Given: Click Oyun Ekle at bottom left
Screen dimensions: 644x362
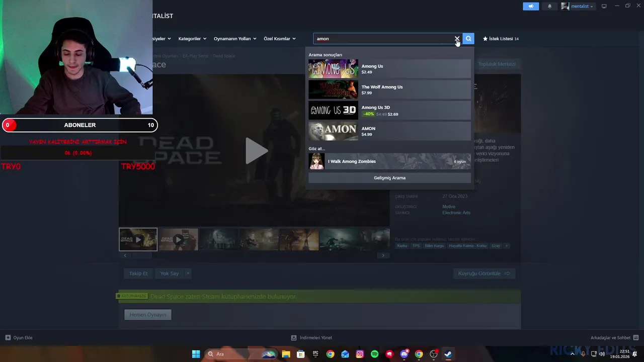Looking at the screenshot, I should click(19, 338).
